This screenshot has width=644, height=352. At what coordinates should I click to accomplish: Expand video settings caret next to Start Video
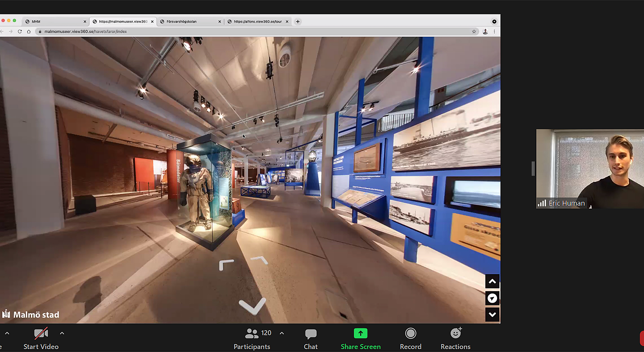62,333
